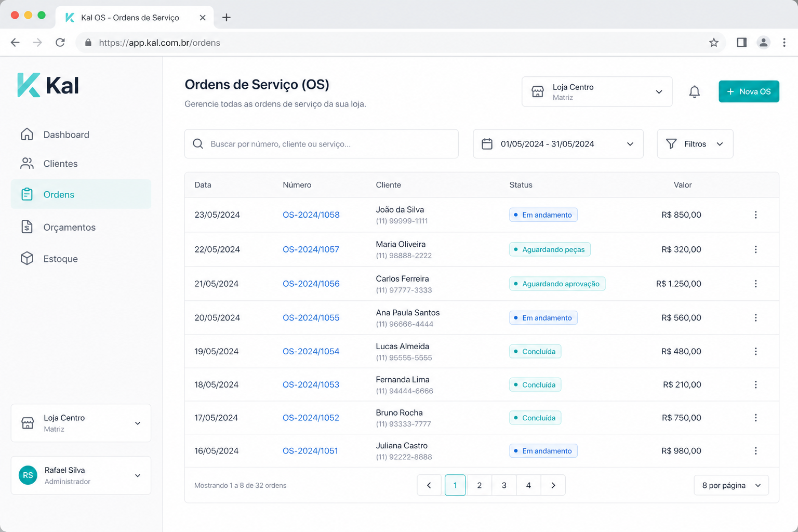Go to page 2 of orders
Image resolution: width=798 pixels, height=532 pixels.
click(479, 485)
